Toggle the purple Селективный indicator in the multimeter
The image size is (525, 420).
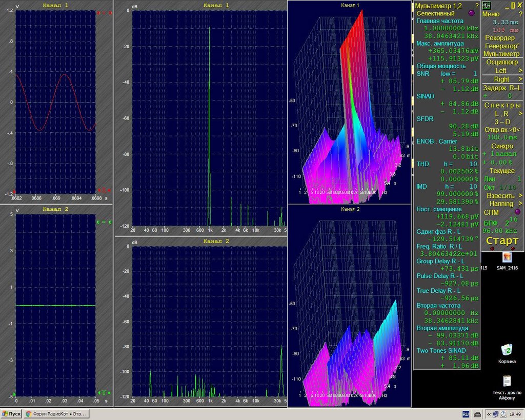472,13
